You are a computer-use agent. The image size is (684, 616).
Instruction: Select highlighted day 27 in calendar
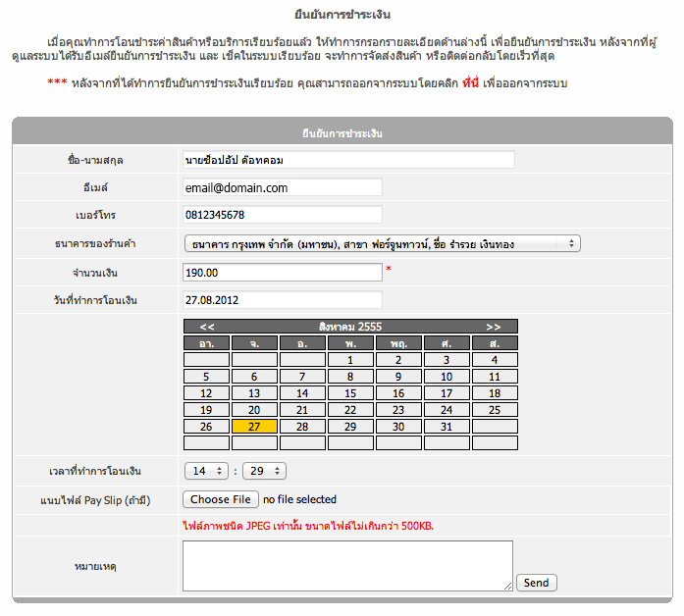(x=254, y=427)
